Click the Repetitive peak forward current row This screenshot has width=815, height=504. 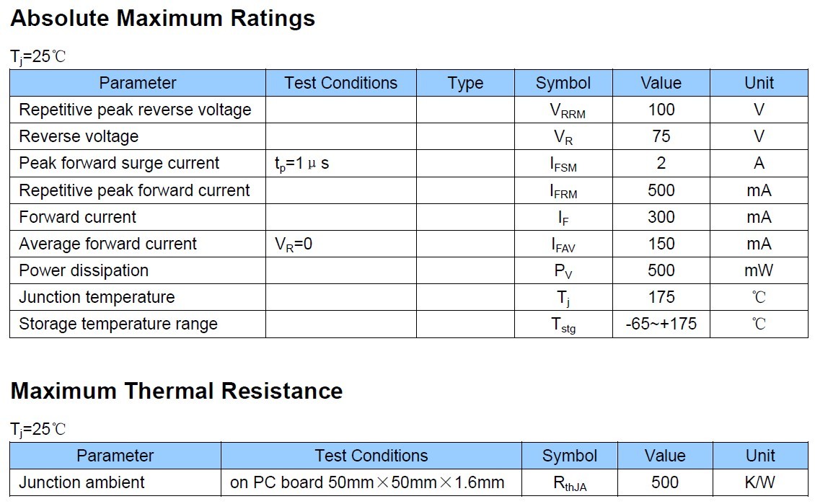pos(134,190)
